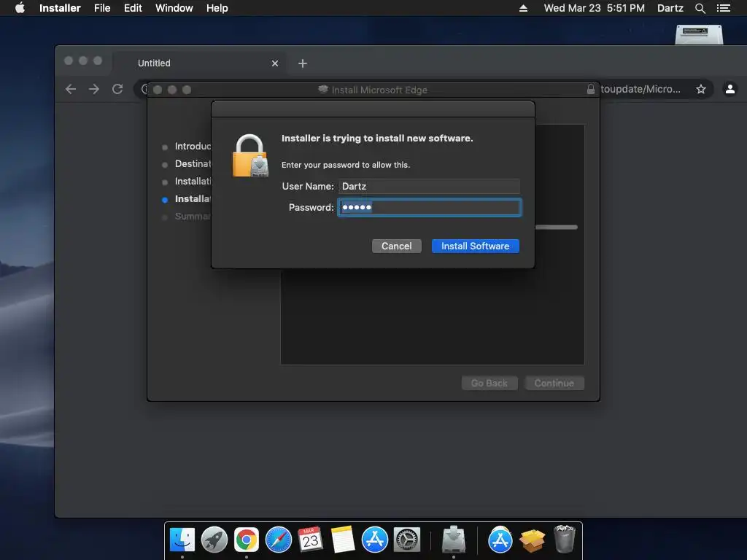Cancel the password prompt
This screenshot has width=747, height=560.
pos(396,246)
